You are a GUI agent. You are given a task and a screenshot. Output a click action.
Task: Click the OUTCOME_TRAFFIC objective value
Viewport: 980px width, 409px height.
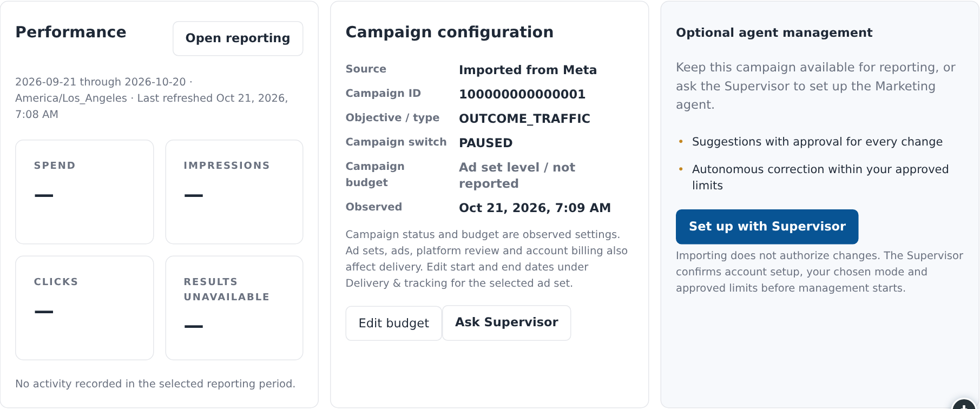(524, 118)
